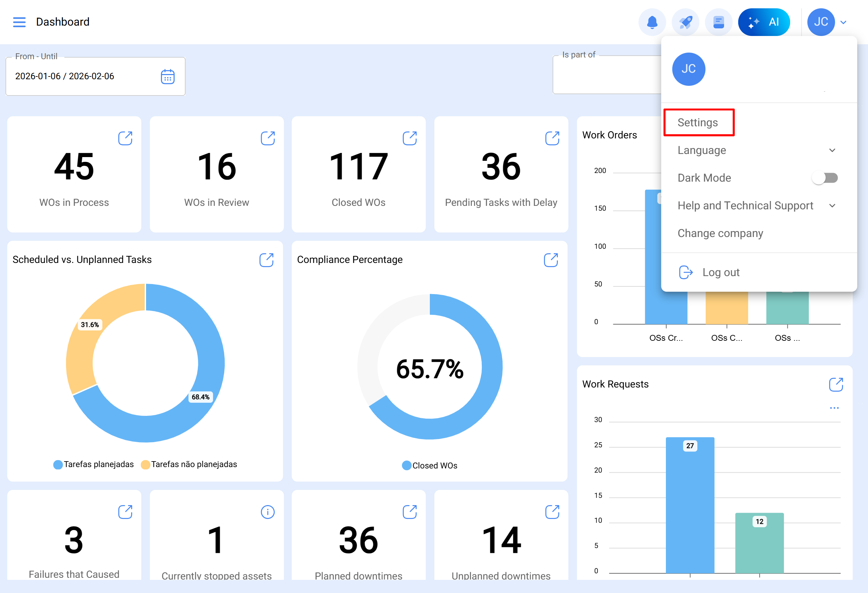Screen dimensions: 868x593
Task: Click the AI assistant button
Action: (x=764, y=22)
